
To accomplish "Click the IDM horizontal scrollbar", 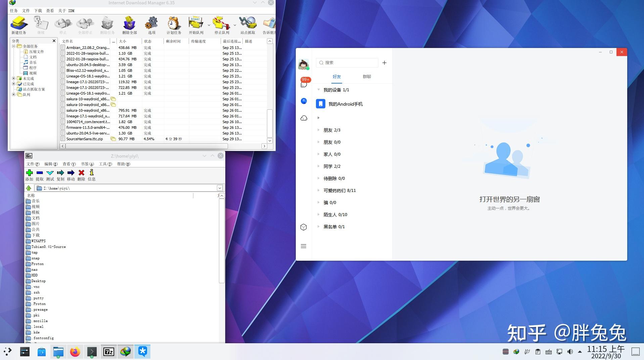I will pos(147,146).
